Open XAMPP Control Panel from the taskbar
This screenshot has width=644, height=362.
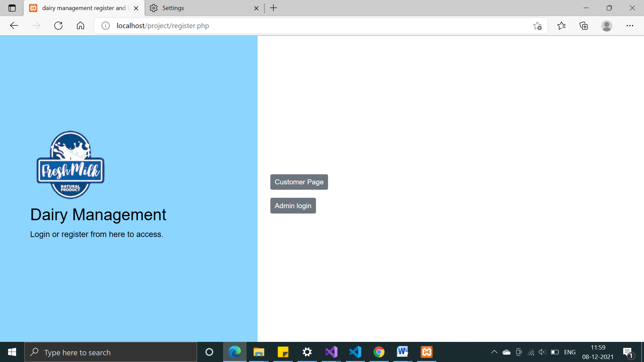pyautogui.click(x=426, y=352)
